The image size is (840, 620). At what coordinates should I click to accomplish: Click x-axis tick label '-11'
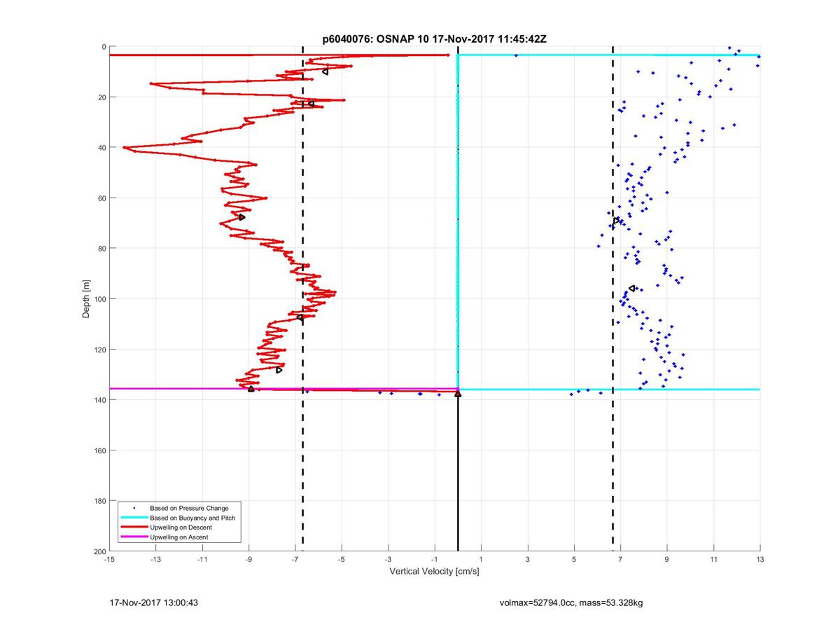click(202, 559)
